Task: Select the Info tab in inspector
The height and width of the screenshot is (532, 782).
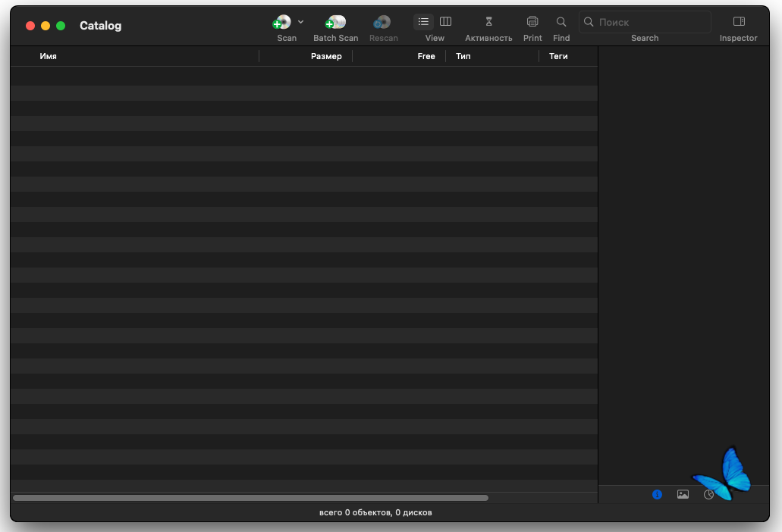Action: click(x=657, y=494)
